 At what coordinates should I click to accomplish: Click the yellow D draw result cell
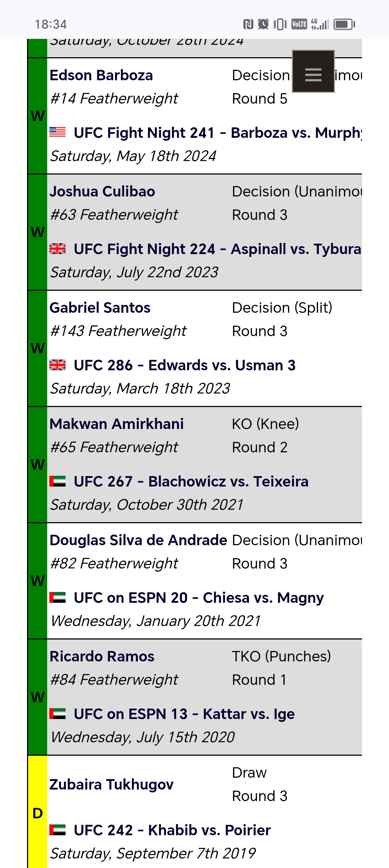37,812
